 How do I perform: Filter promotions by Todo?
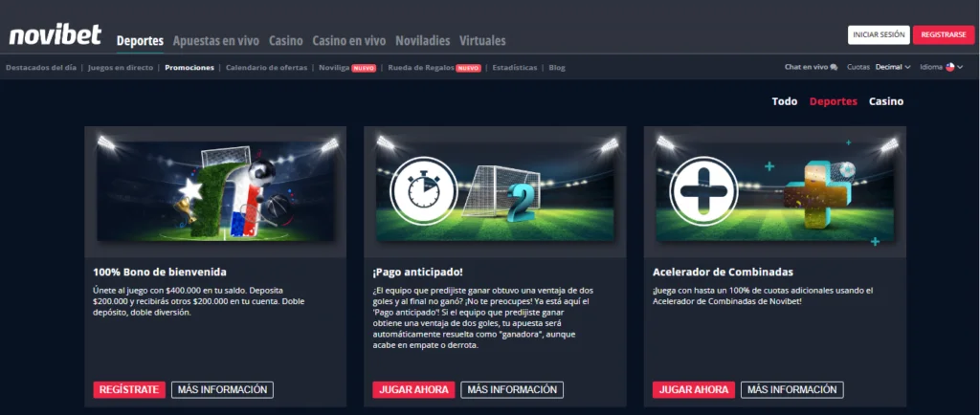click(x=785, y=101)
